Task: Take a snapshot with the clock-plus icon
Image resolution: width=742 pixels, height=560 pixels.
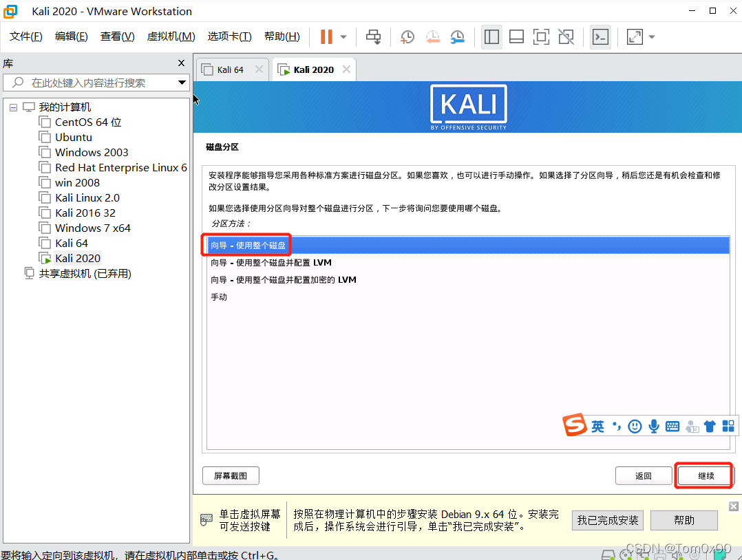Action: point(407,37)
